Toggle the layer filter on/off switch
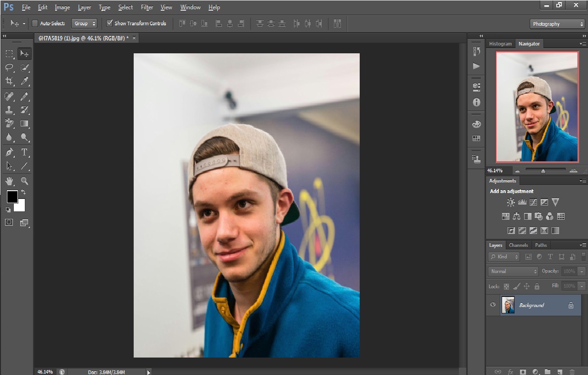The height and width of the screenshot is (375, 588). (584, 257)
